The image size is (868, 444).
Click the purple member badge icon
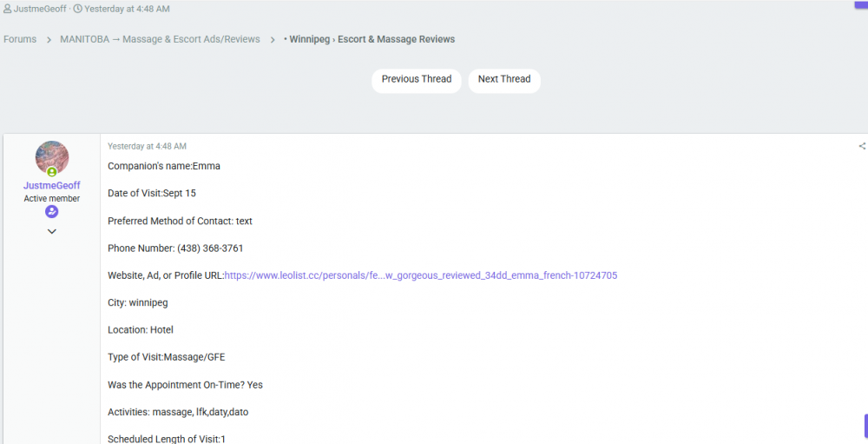pyautogui.click(x=52, y=212)
